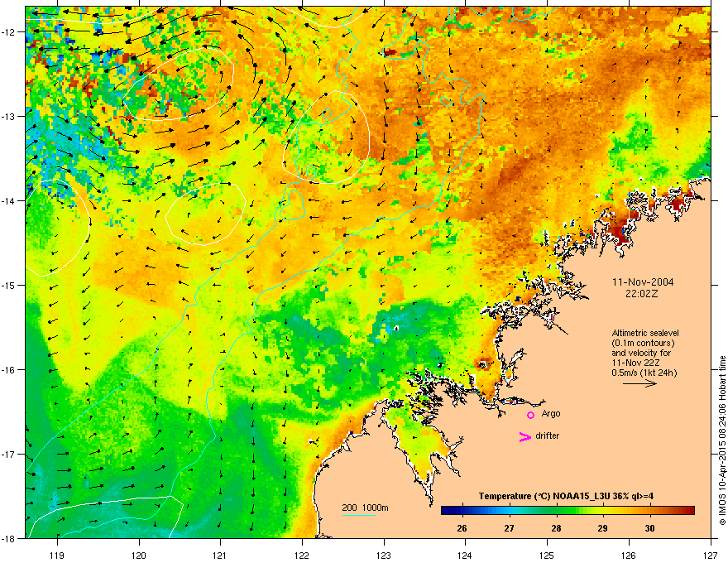Click the '200 1000m' depth label
The width and height of the screenshot is (728, 563).
pos(365,508)
